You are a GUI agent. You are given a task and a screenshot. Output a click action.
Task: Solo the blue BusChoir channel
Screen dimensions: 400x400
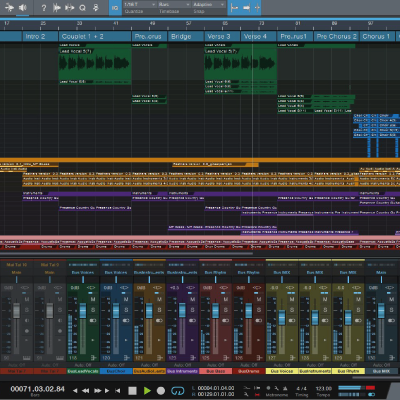tap(126, 310)
